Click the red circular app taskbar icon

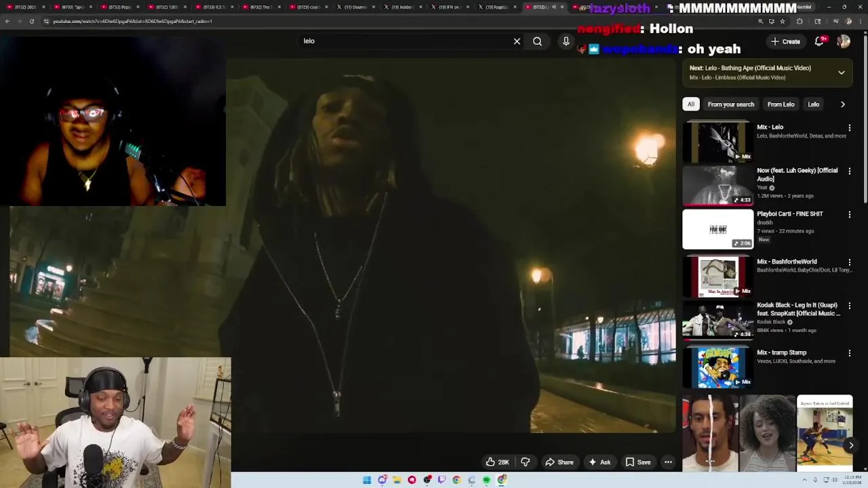click(412, 480)
